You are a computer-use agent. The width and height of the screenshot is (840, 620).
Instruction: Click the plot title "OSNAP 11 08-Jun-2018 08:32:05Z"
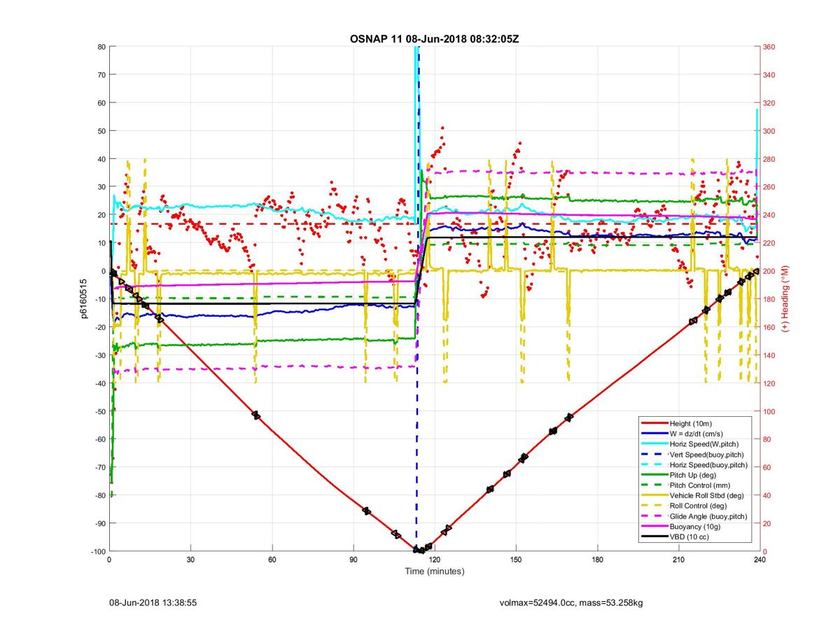434,38
